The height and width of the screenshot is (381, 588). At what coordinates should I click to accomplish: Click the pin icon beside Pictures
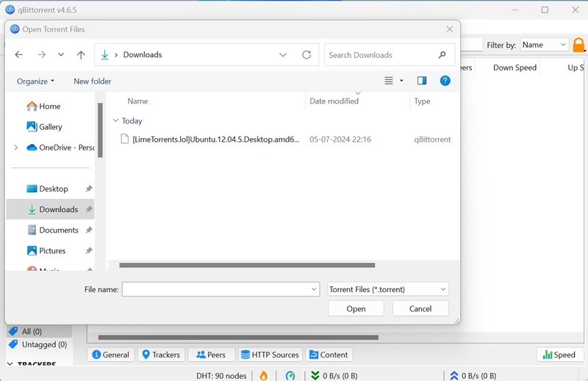(x=89, y=250)
